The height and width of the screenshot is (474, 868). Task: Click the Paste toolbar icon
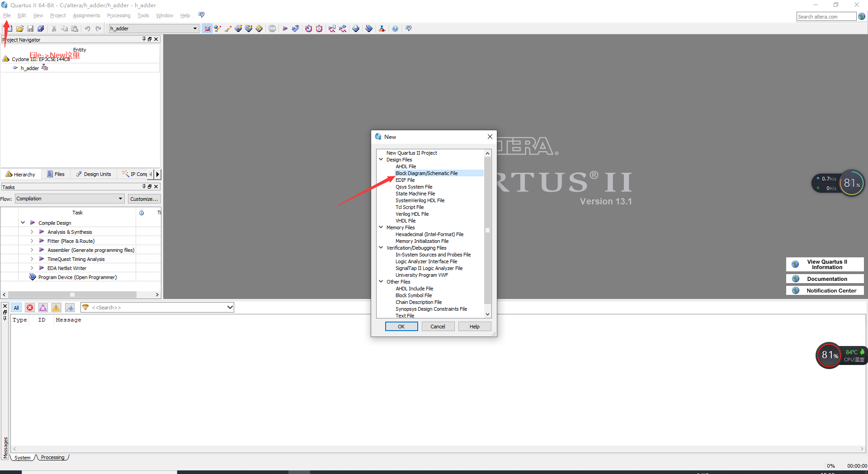click(75, 28)
